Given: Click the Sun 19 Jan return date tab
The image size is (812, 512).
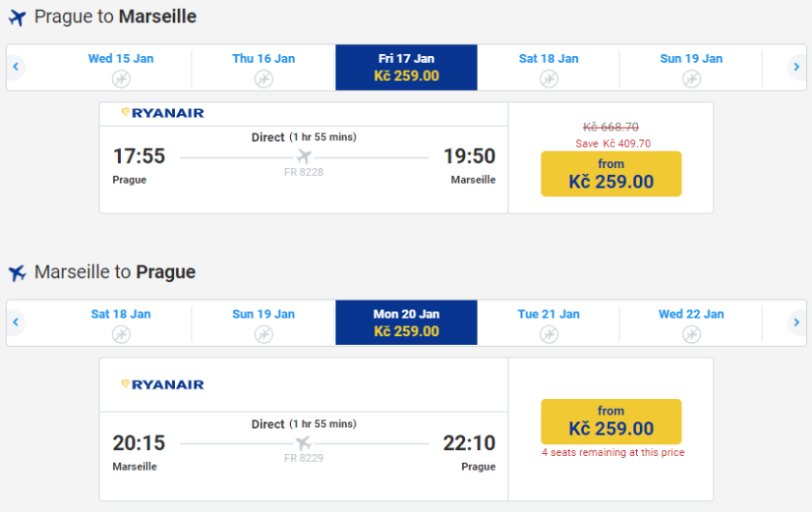Looking at the screenshot, I should pos(264,323).
